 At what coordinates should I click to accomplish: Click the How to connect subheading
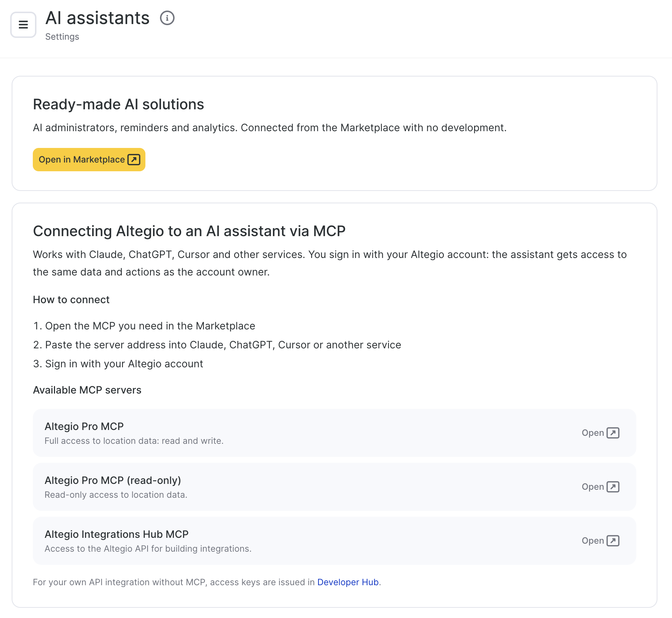(x=71, y=300)
